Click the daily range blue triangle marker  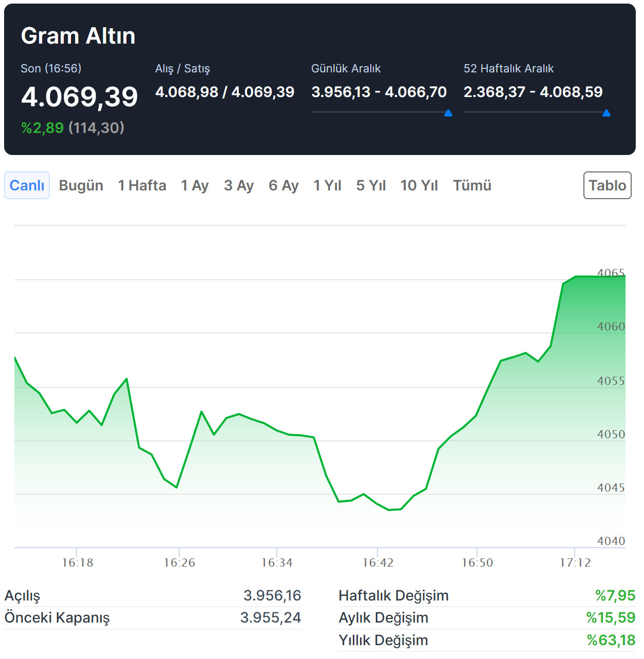pos(448,113)
